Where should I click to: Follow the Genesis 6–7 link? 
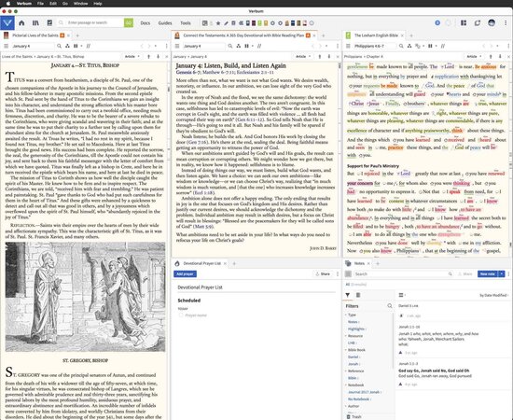click(x=187, y=73)
